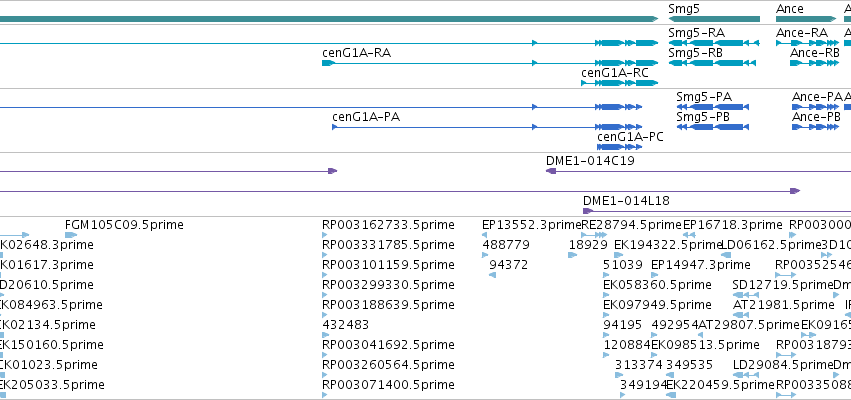Image resolution: width=851 pixels, height=400 pixels.
Task: Click the DME1-014C19 clone arrowhead
Action: [x=551, y=171]
